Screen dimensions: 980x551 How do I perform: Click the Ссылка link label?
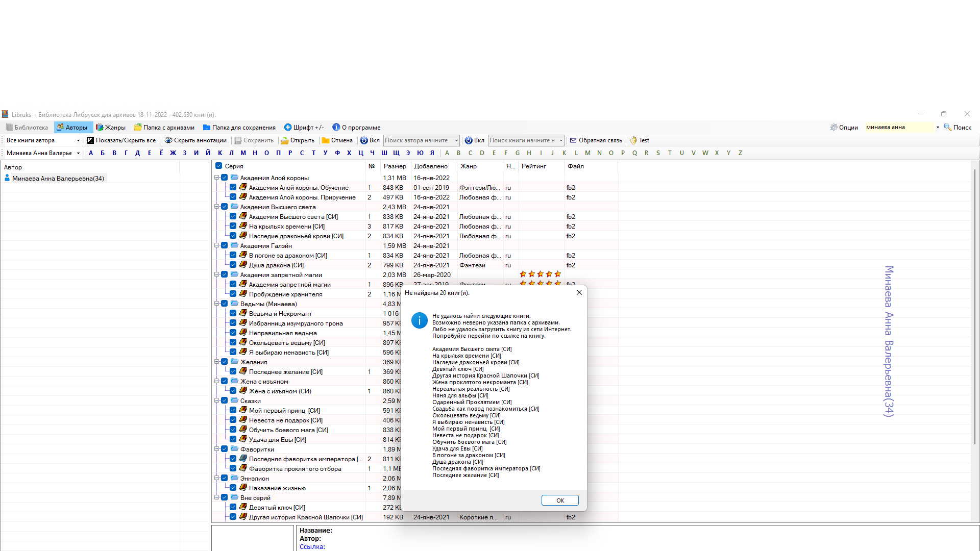coord(312,546)
